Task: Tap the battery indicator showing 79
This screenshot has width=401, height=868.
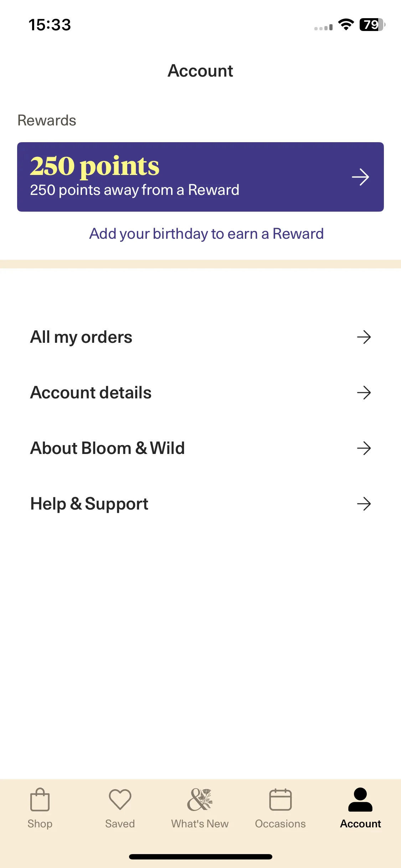Action: click(x=372, y=25)
